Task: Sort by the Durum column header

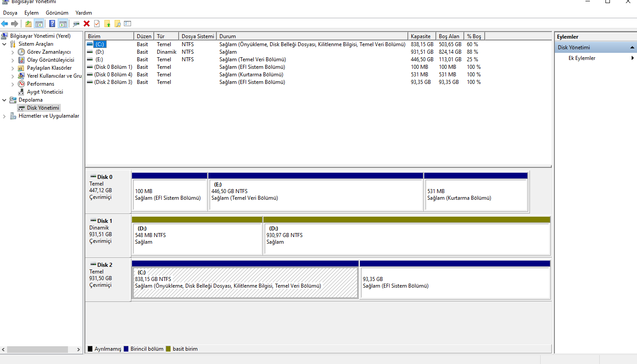Action: (312, 36)
